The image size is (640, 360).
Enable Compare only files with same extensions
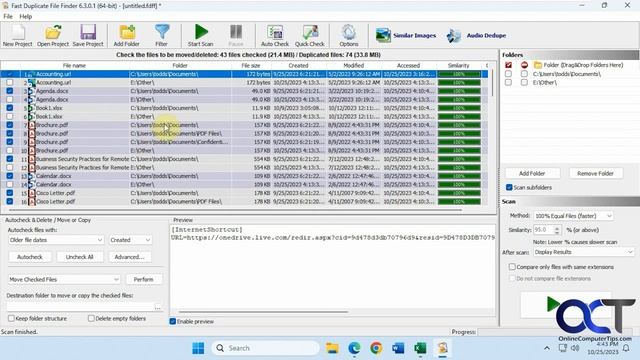(512, 267)
